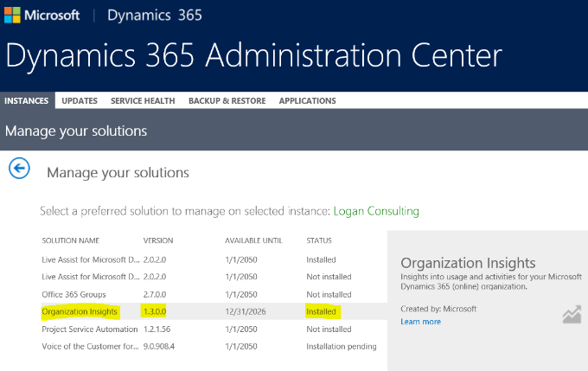This screenshot has width=588, height=371.
Task: Click Project Service Automation Not installed status
Action: (329, 329)
